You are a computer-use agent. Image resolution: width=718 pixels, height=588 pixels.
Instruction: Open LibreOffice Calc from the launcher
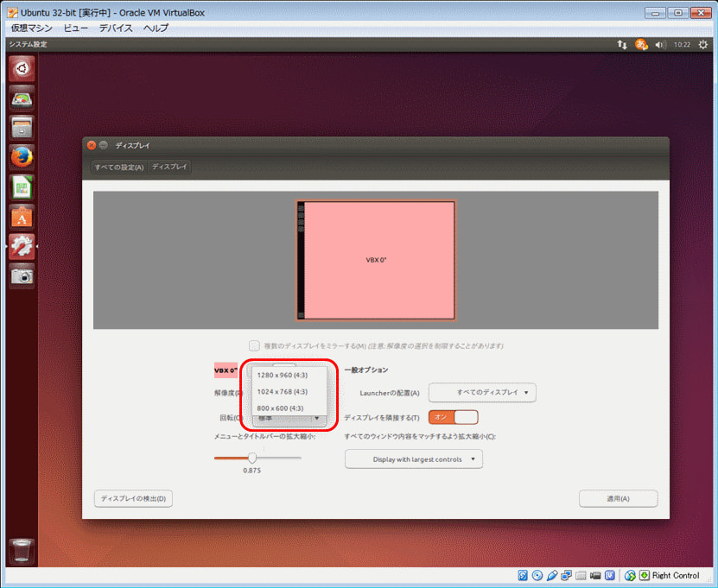click(21, 187)
